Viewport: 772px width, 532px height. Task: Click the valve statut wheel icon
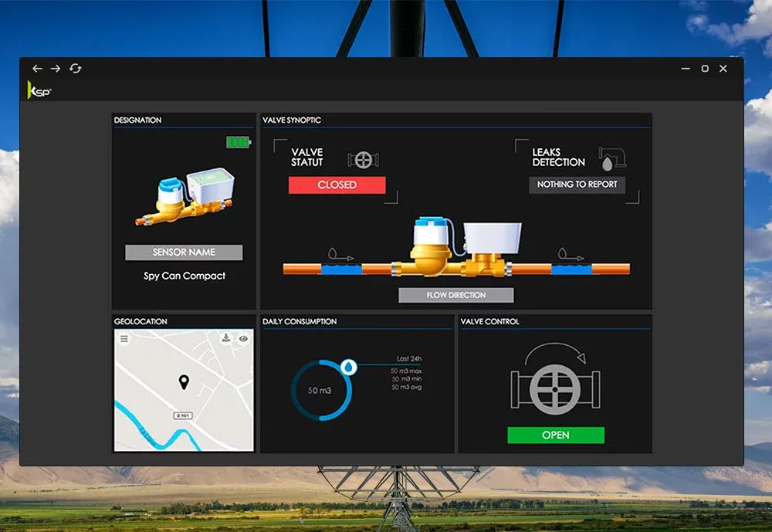pyautogui.click(x=362, y=160)
